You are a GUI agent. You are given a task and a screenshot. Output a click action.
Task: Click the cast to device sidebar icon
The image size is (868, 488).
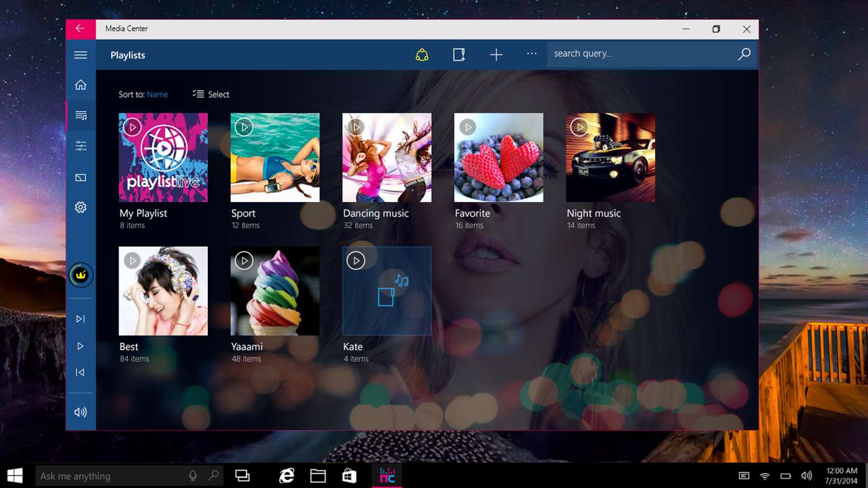(x=81, y=178)
